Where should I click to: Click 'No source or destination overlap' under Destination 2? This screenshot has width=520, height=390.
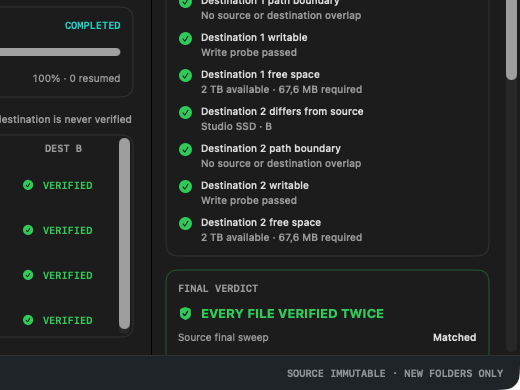coord(281,163)
